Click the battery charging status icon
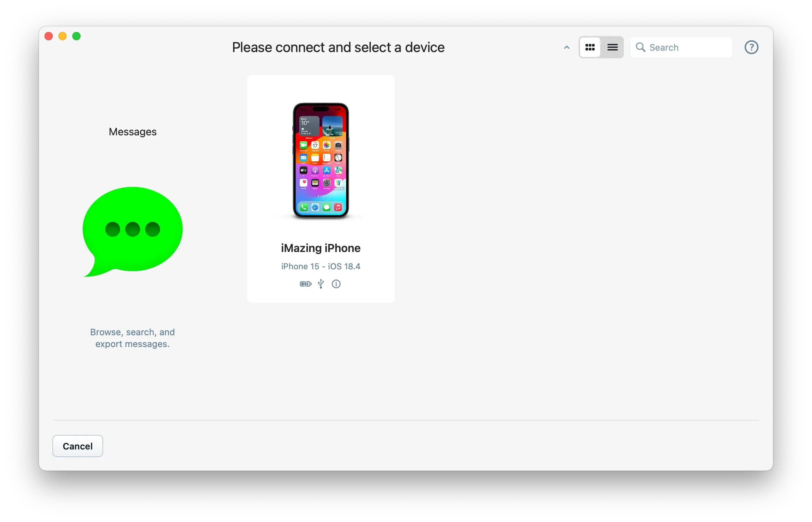The image size is (812, 522). tap(306, 284)
